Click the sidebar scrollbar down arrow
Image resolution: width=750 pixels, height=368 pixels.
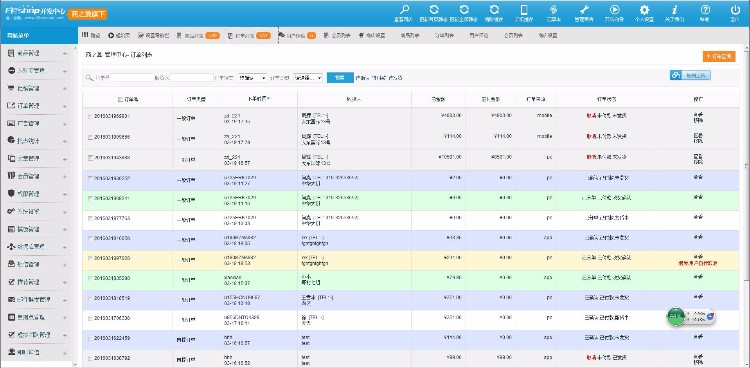coord(75,365)
